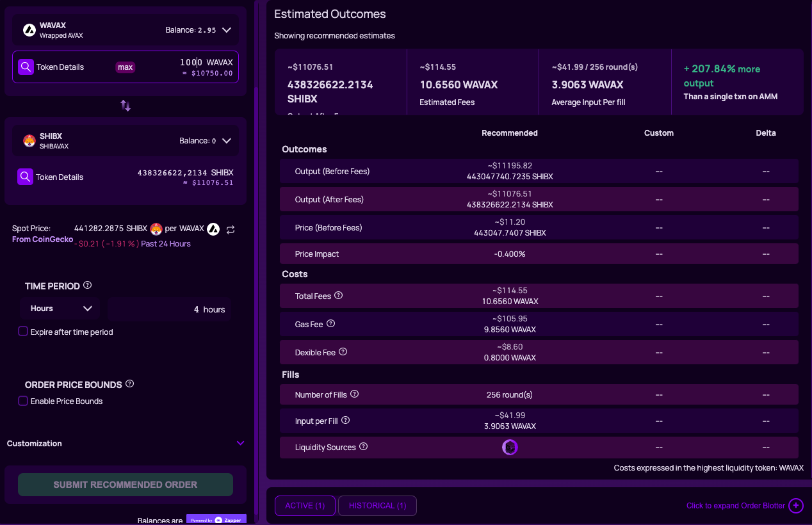The width and height of the screenshot is (812, 525).
Task: Switch to the HISTORICAL (1) tab
Action: 377,506
